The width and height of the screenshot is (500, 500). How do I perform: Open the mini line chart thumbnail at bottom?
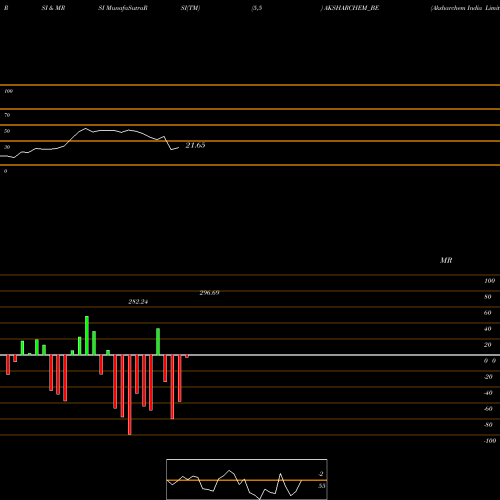pos(247,479)
